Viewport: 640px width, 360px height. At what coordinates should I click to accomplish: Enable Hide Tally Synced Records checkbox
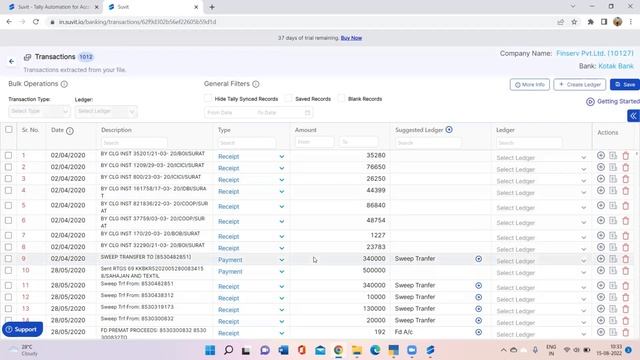[x=208, y=98]
